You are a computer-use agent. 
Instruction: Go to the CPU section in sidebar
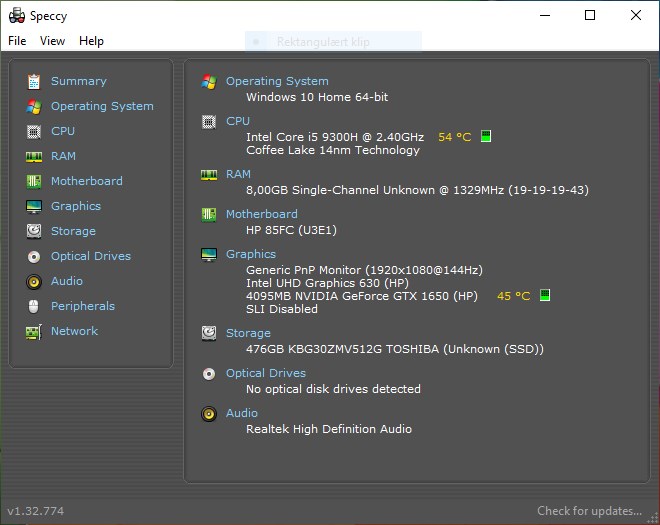tap(63, 131)
